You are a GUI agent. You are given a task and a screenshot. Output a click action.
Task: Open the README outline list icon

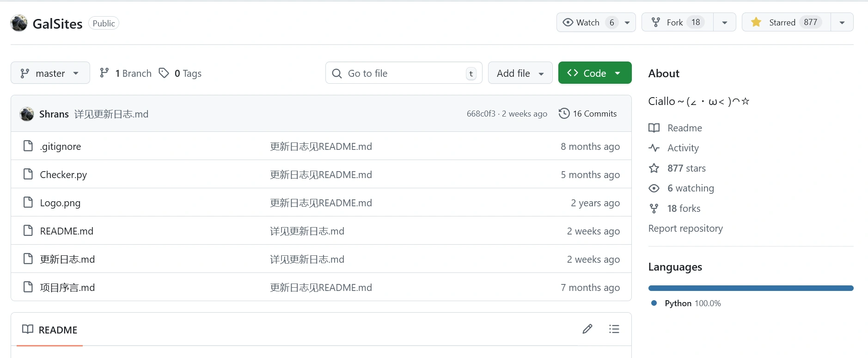(614, 329)
